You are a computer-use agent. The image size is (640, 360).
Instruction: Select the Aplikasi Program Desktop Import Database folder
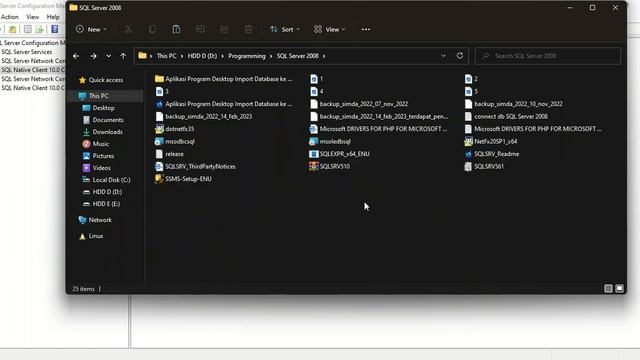(224, 79)
